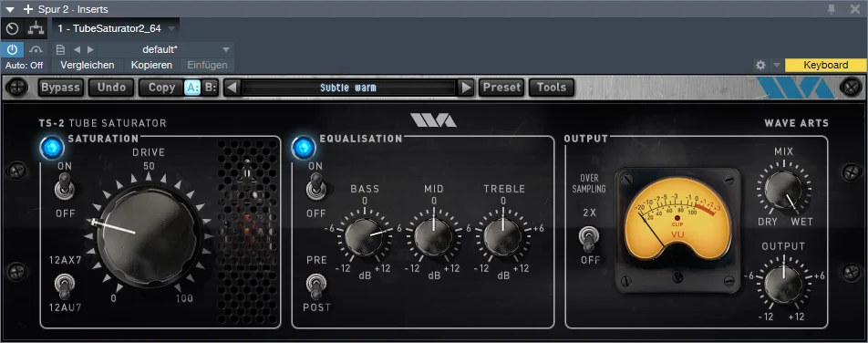The image size is (868, 343).
Task: Toggle the bypass curve icon
Action: 36,50
